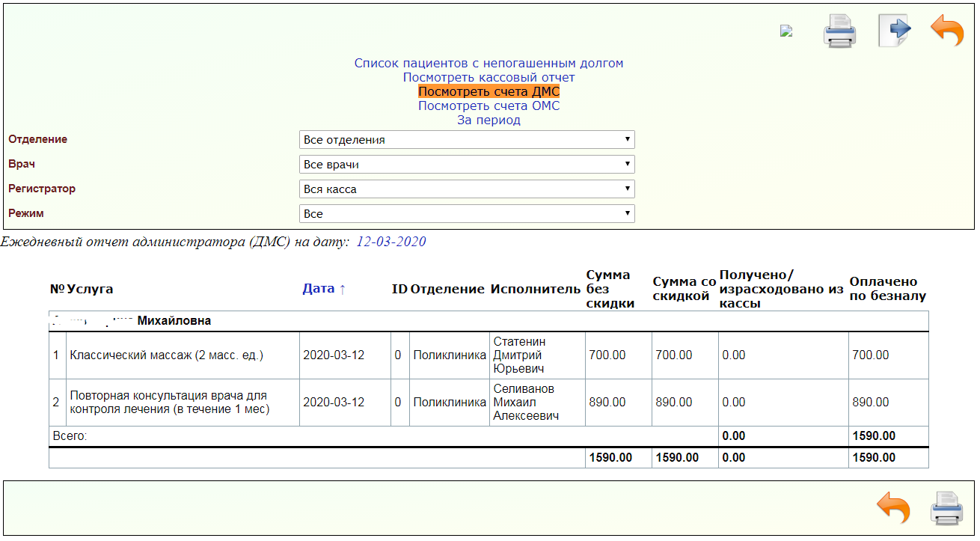
Task: Open the Отделение dropdown
Action: [466, 140]
